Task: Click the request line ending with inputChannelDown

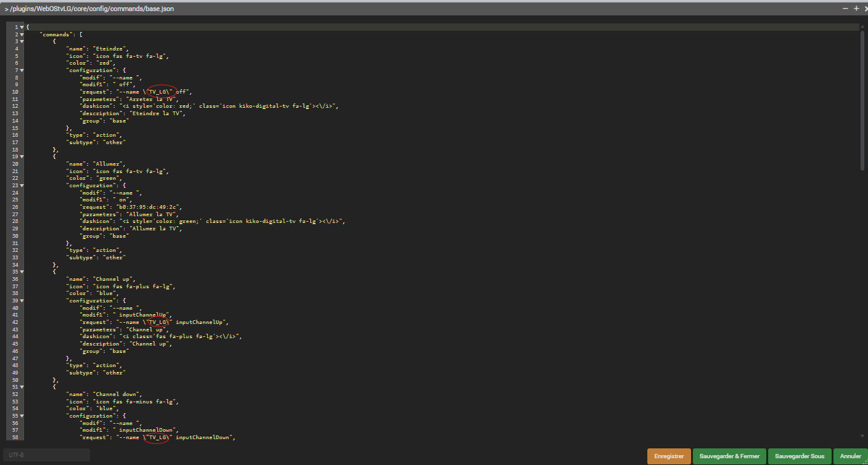Action: tap(158, 437)
